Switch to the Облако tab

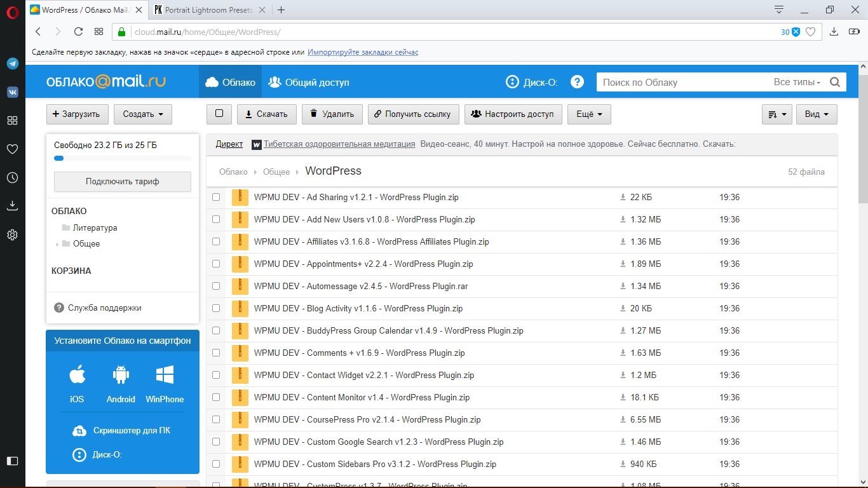(230, 82)
